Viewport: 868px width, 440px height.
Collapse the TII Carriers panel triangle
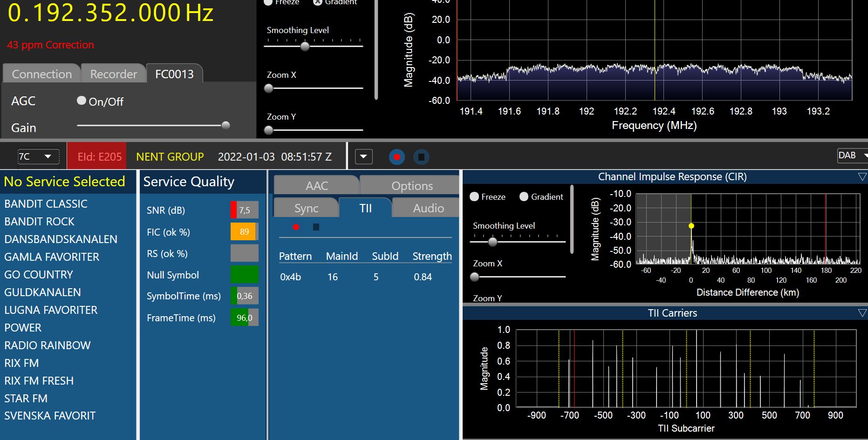coord(862,313)
